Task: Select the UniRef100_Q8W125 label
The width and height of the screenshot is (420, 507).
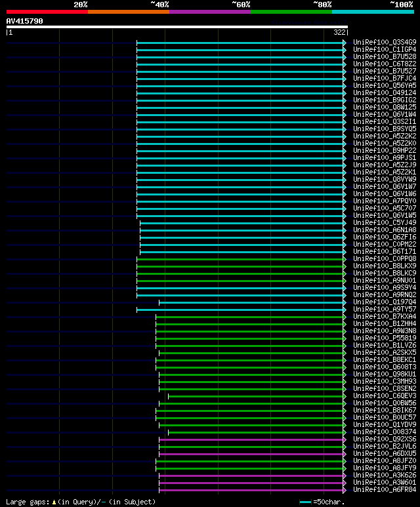Action: coord(385,107)
